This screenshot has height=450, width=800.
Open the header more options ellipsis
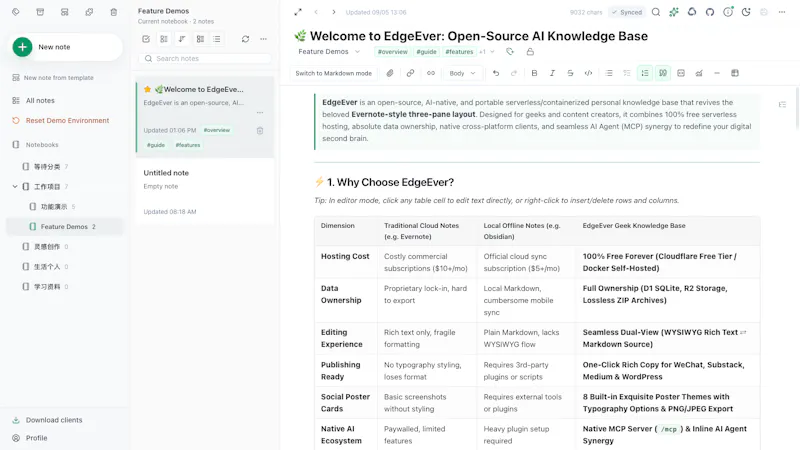[782, 12]
